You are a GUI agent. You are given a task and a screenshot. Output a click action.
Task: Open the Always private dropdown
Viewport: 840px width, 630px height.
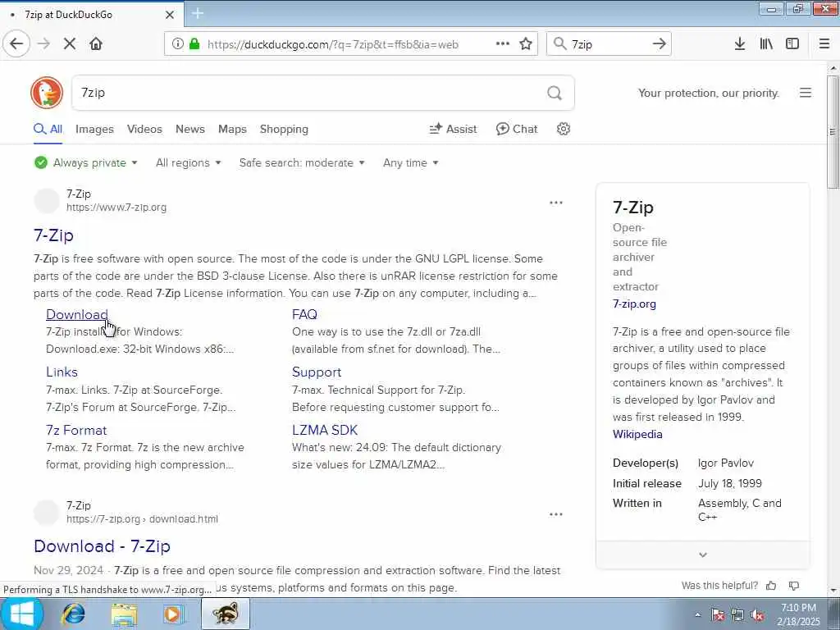coord(85,162)
